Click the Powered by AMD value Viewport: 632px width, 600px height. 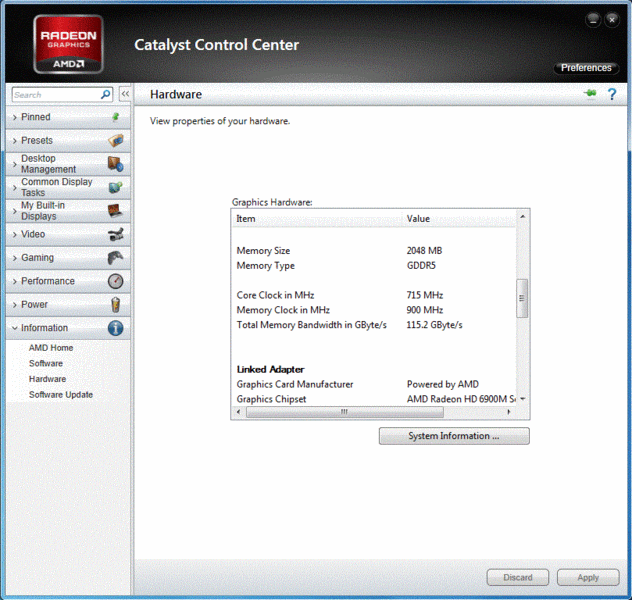point(443,384)
